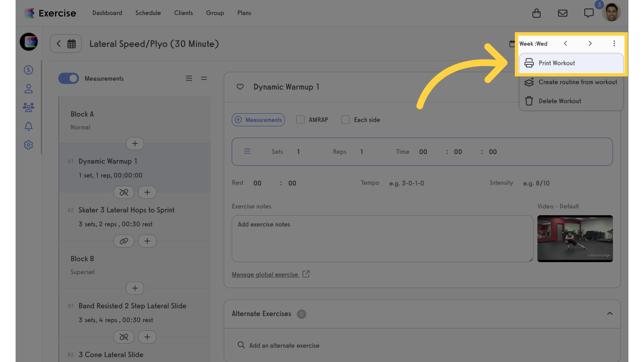Click the workout title Lateral Speed/Plyo
The width and height of the screenshot is (644, 362).
click(154, 44)
